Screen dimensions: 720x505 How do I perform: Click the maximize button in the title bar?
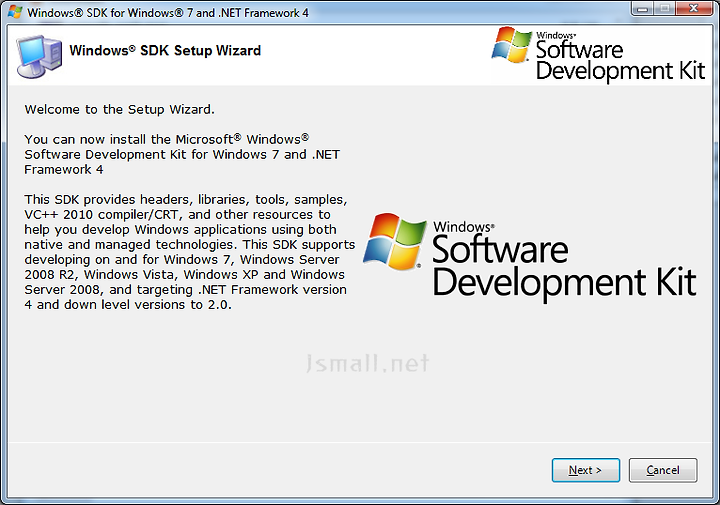pyautogui.click(x=664, y=9)
